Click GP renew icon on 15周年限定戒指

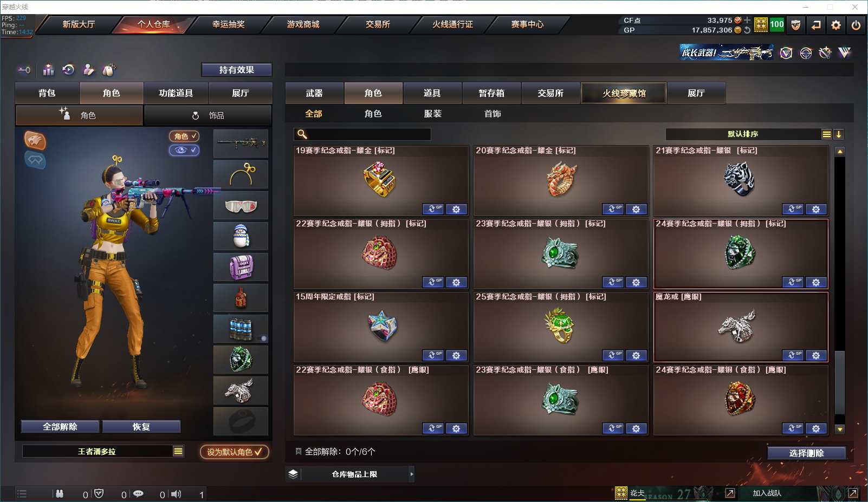[433, 355]
